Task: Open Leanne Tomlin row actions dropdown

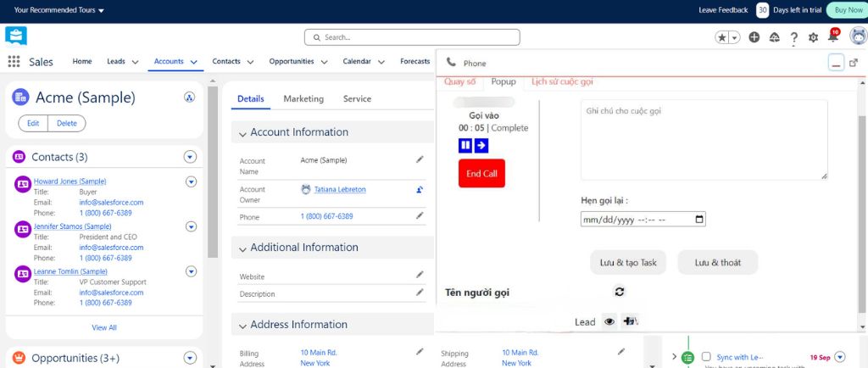Action: 191,271
